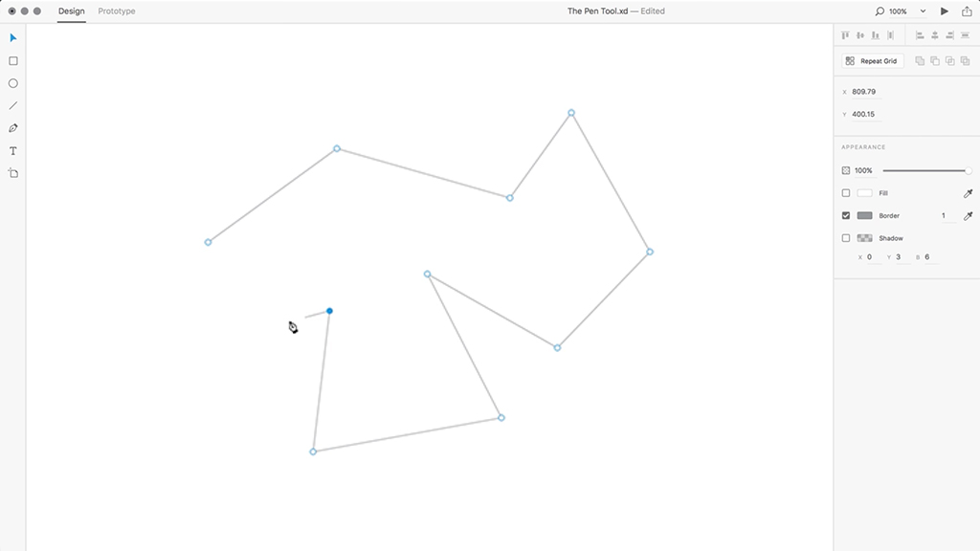
Task: Select the Rectangle tool
Action: (12, 61)
